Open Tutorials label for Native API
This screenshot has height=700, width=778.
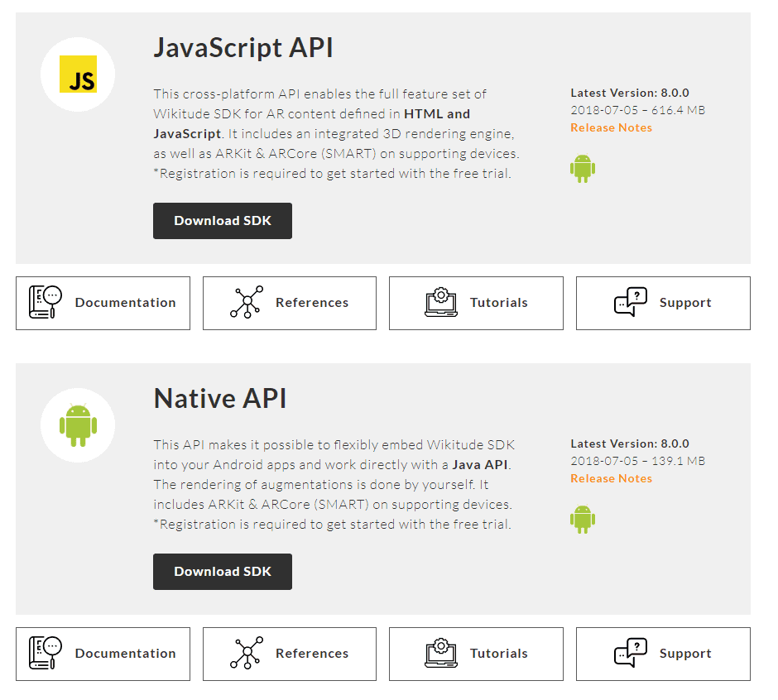click(498, 654)
